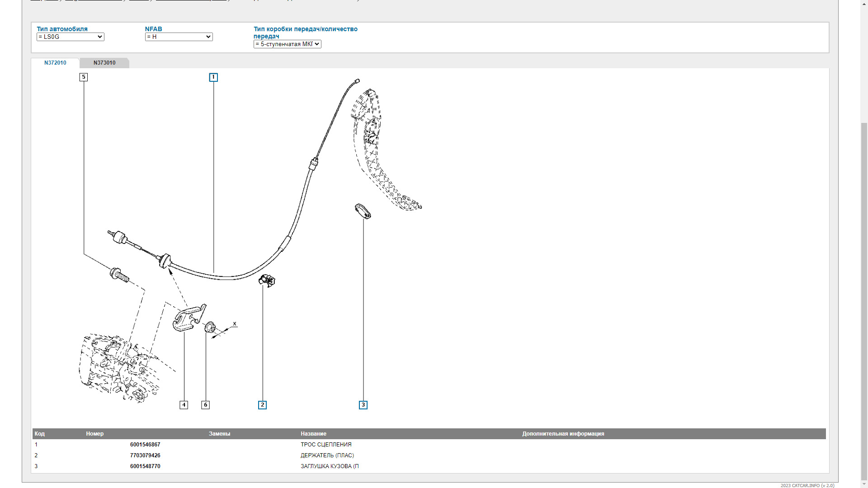
Task: Click callout number 2 below diagram
Action: 262,405
